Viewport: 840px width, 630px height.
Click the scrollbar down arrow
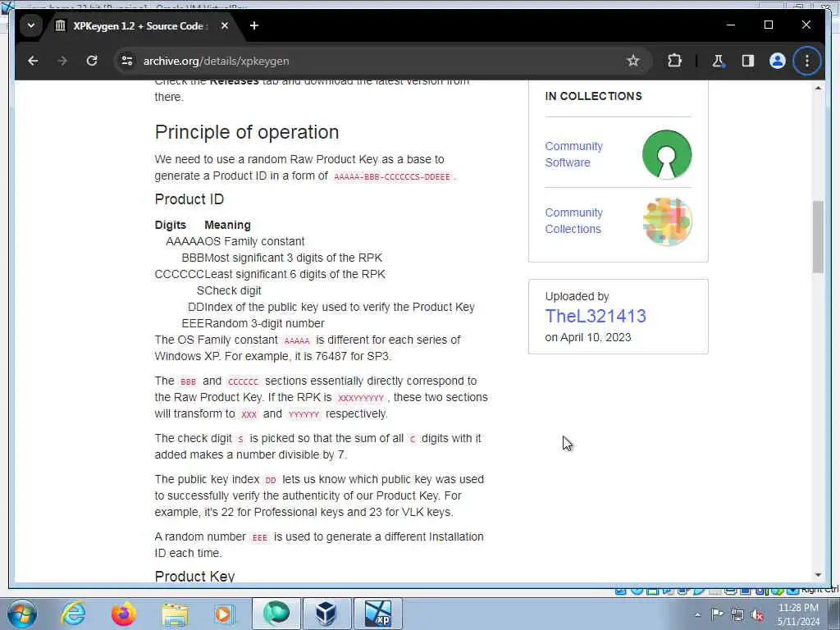point(818,575)
